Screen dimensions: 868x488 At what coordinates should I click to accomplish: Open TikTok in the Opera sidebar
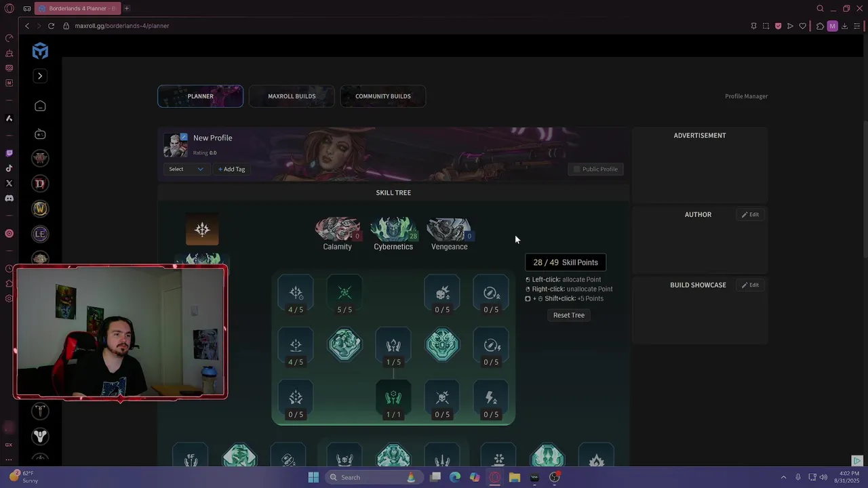pos(9,168)
